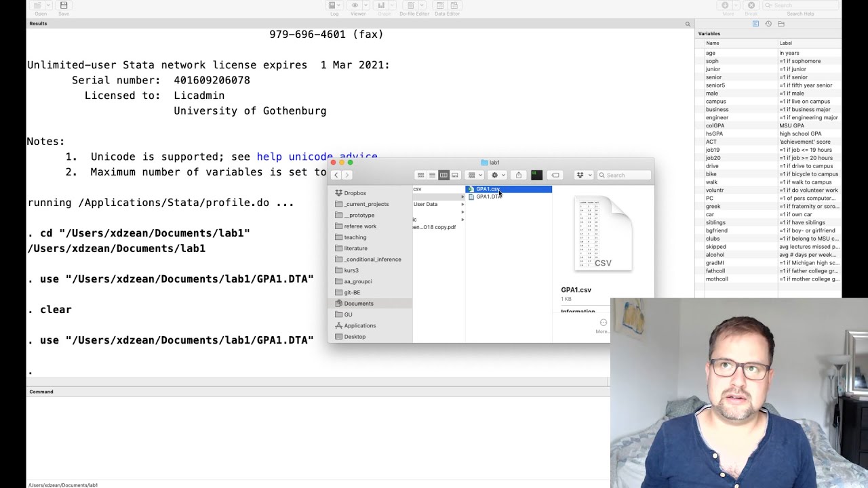This screenshot has width=868, height=488.
Task: Click the Finder Edit Tags icon
Action: click(555, 175)
